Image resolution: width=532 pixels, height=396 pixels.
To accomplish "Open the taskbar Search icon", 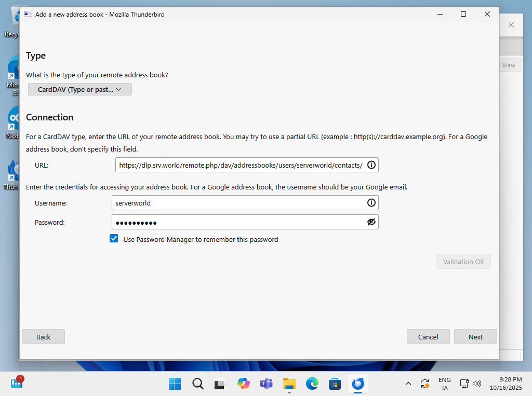I will click(197, 384).
